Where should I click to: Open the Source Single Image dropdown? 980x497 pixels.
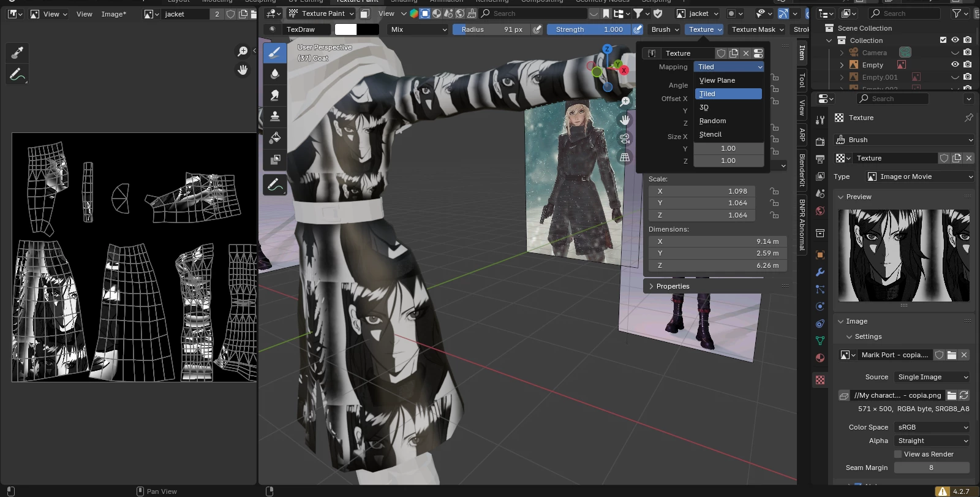click(x=932, y=377)
